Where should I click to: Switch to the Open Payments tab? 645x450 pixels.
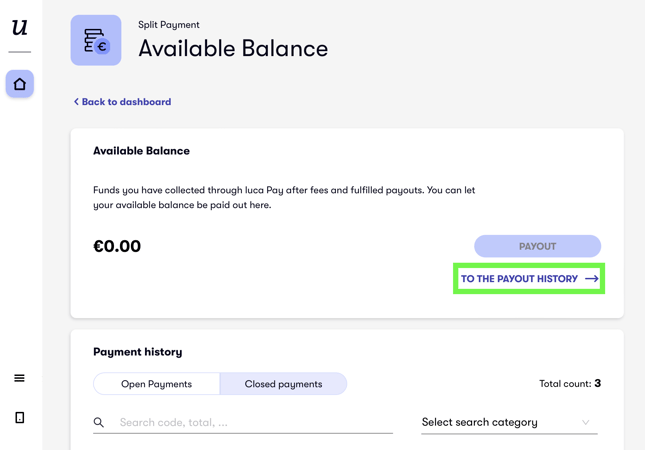click(x=157, y=384)
